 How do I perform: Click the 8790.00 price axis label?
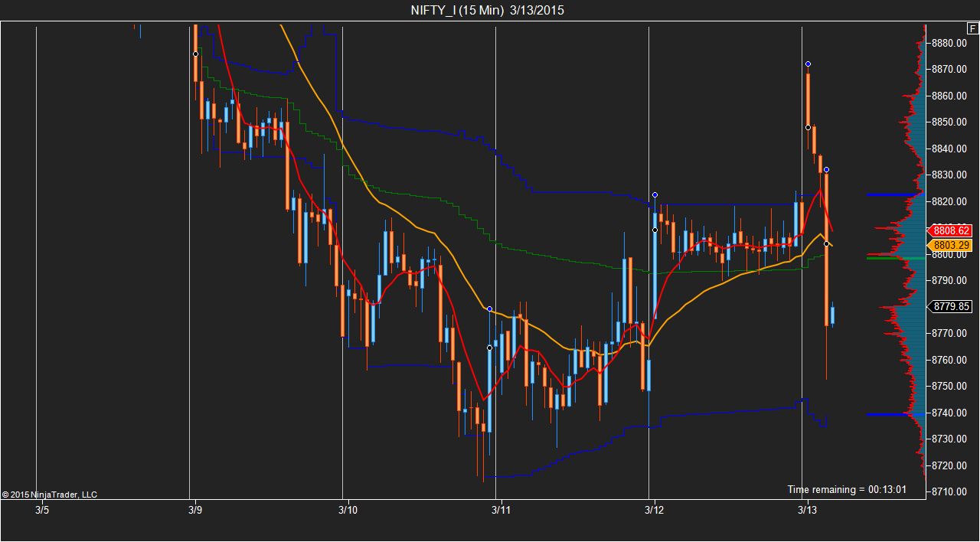pyautogui.click(x=951, y=281)
